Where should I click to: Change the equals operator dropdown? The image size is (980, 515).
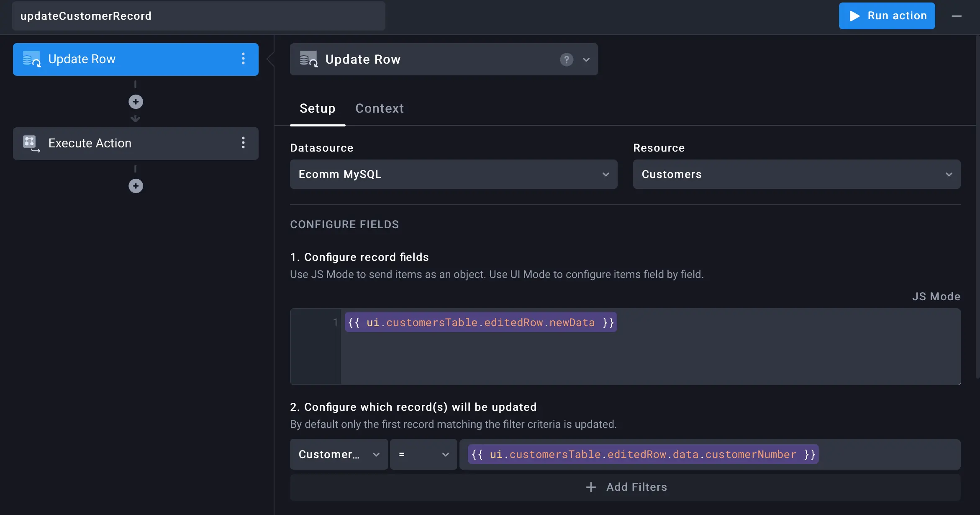click(x=423, y=454)
